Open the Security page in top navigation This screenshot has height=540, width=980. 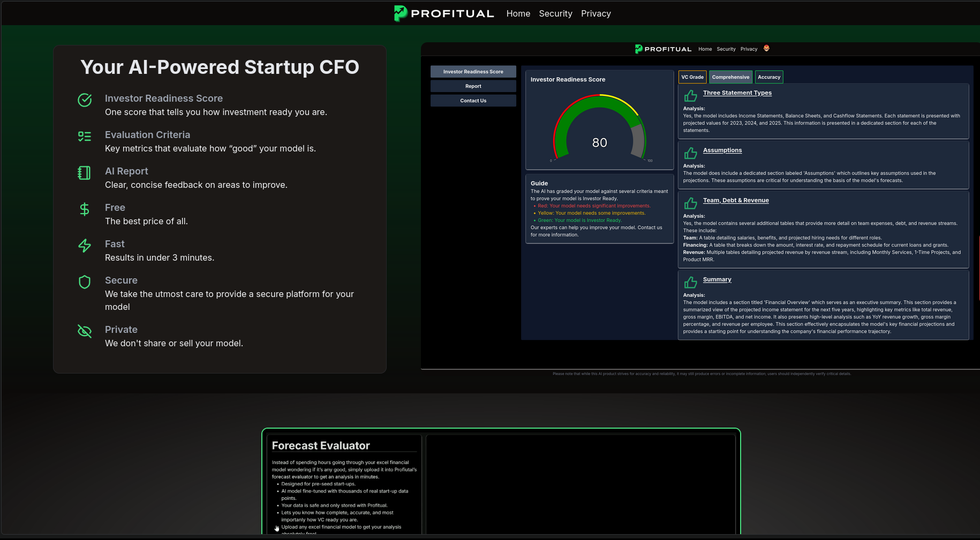click(555, 14)
